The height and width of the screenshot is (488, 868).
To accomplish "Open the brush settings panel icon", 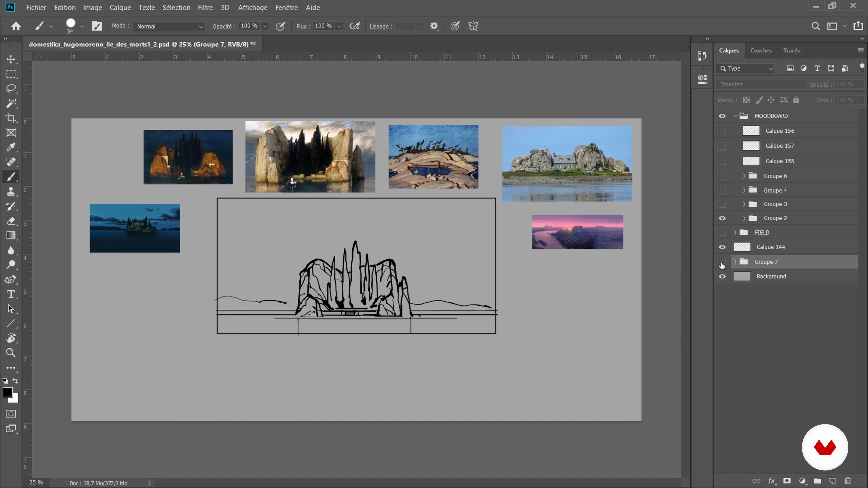I will click(97, 26).
